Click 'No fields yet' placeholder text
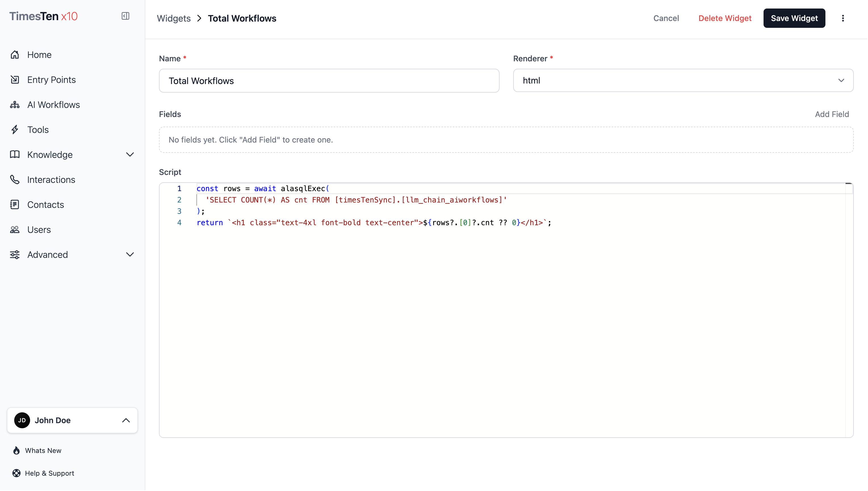868x491 pixels. [251, 140]
